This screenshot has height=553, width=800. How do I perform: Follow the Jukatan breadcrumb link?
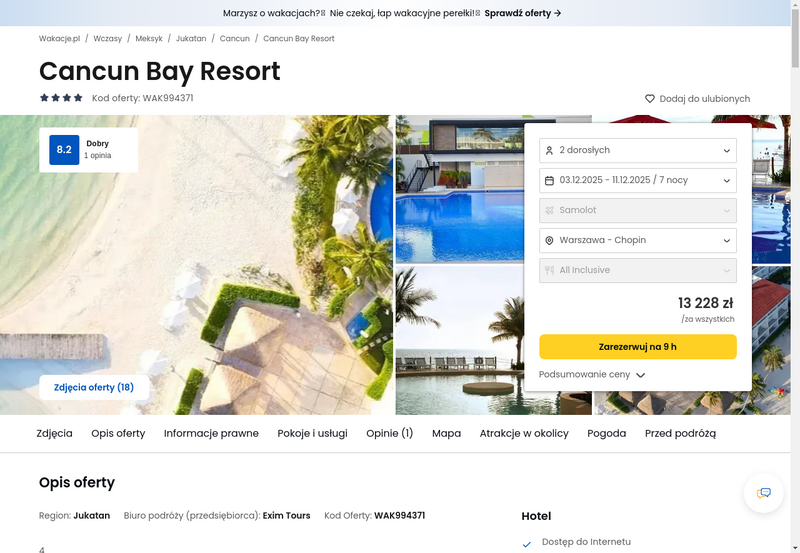191,38
